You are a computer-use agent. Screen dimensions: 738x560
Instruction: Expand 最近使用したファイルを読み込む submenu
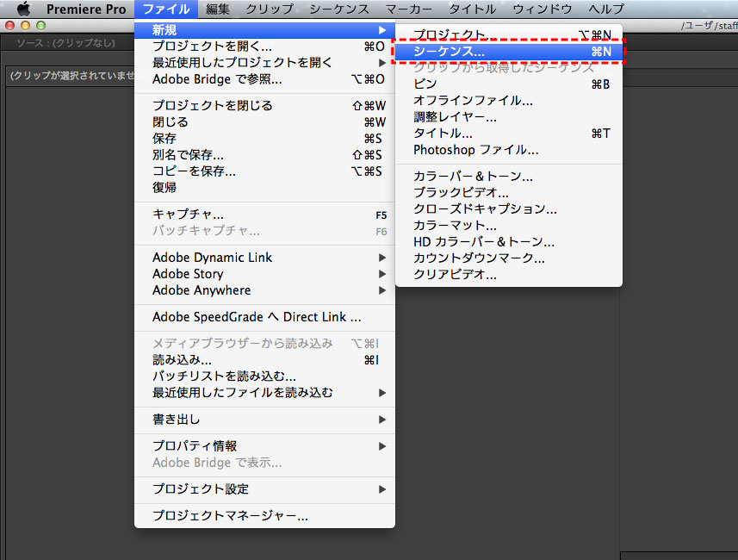pos(264,393)
